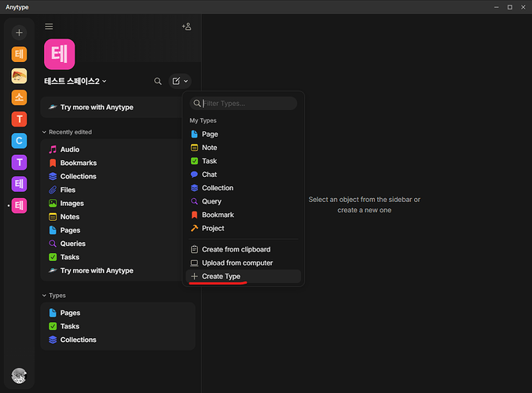
Task: Choose Page type from the menu
Action: [244, 134]
